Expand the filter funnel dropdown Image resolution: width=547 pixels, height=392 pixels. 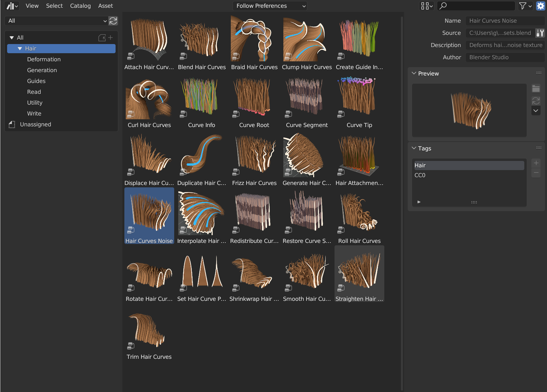525,6
